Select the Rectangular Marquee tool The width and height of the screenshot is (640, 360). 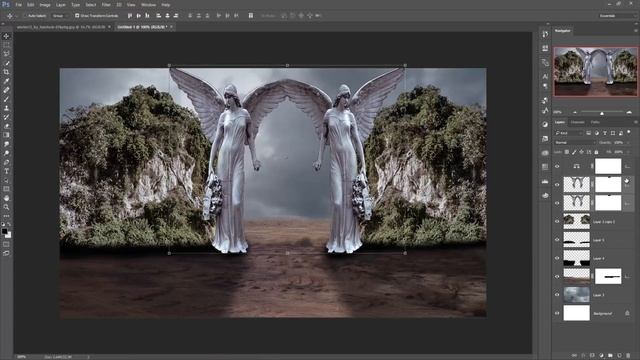click(x=6, y=45)
